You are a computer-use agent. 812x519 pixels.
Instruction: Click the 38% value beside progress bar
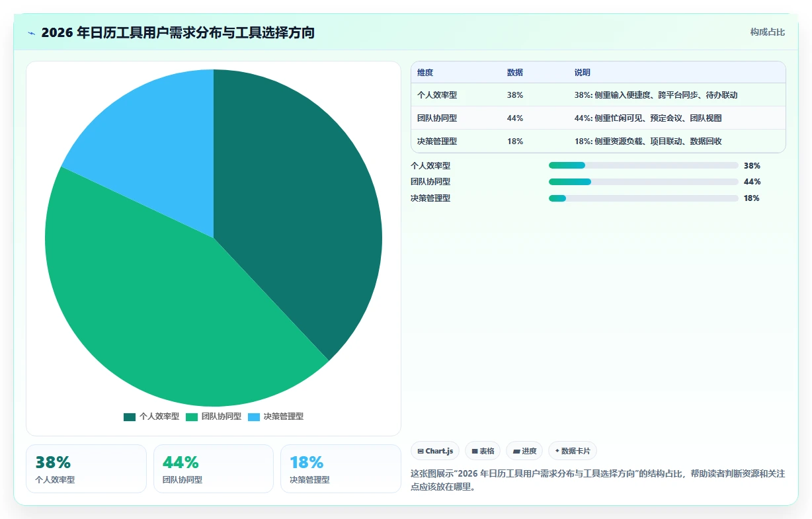(x=752, y=166)
